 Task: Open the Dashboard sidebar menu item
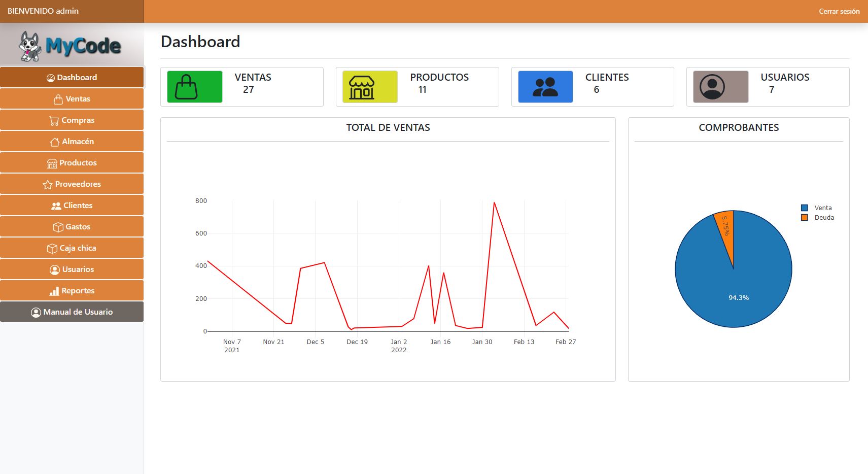tap(72, 78)
